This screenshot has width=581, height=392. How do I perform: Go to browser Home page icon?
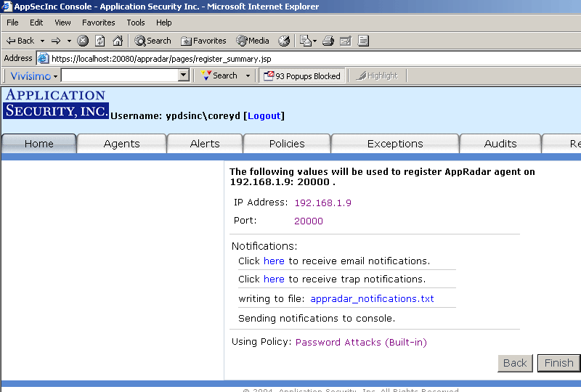[x=118, y=41]
